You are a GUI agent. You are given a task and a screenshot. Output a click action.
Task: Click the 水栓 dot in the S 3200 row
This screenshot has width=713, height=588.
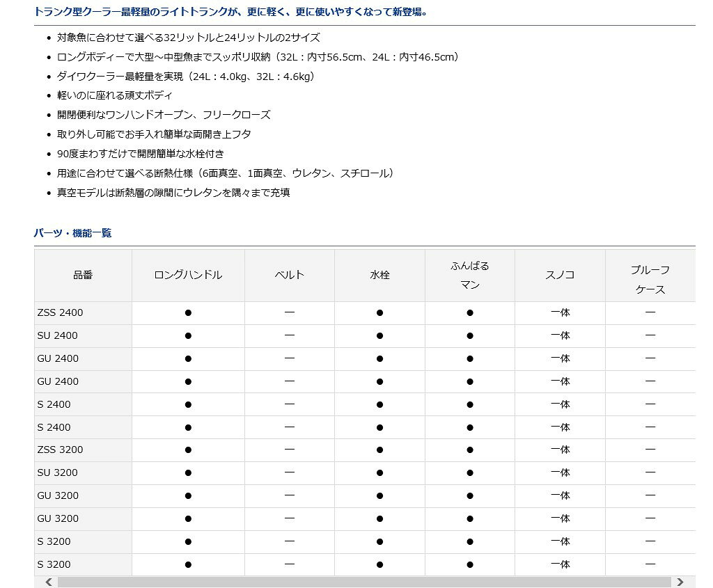(379, 541)
